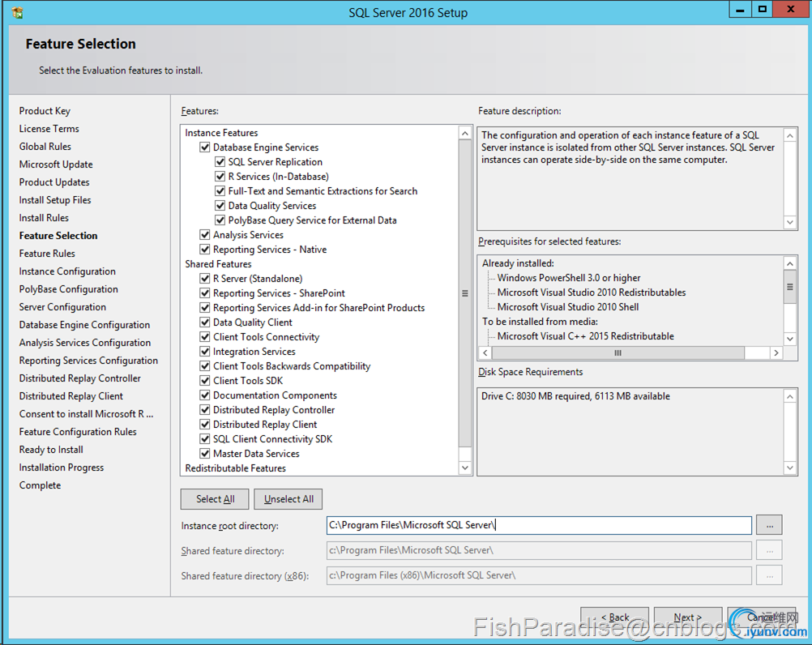Select the Instance Features heading in tree
812x645 pixels.
coord(221,133)
